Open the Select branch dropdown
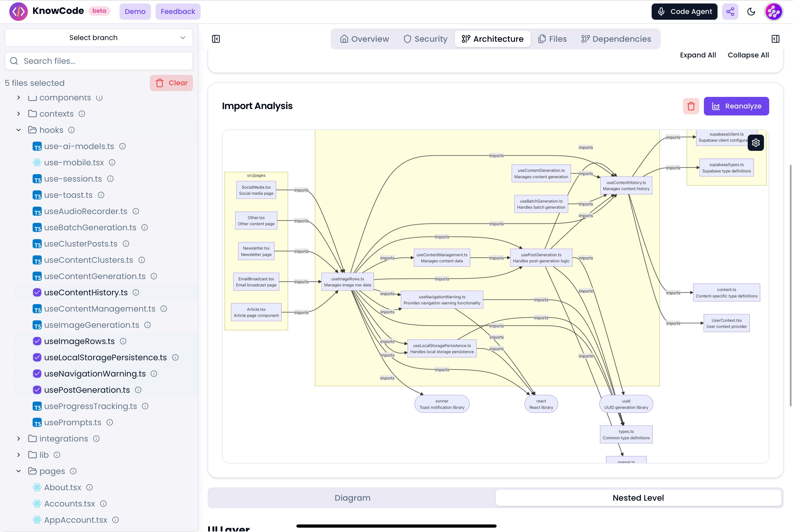The height and width of the screenshot is (532, 793). tap(99, 38)
